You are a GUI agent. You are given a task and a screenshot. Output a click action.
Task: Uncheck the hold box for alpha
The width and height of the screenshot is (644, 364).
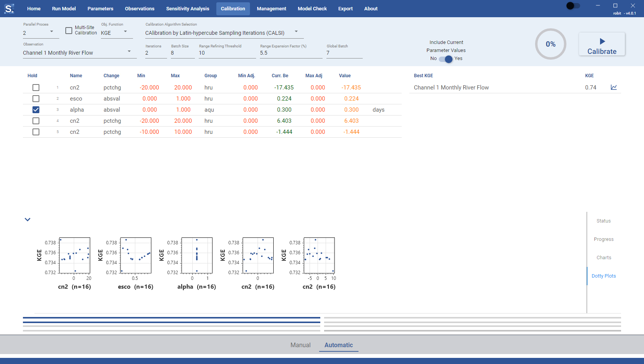pos(36,110)
